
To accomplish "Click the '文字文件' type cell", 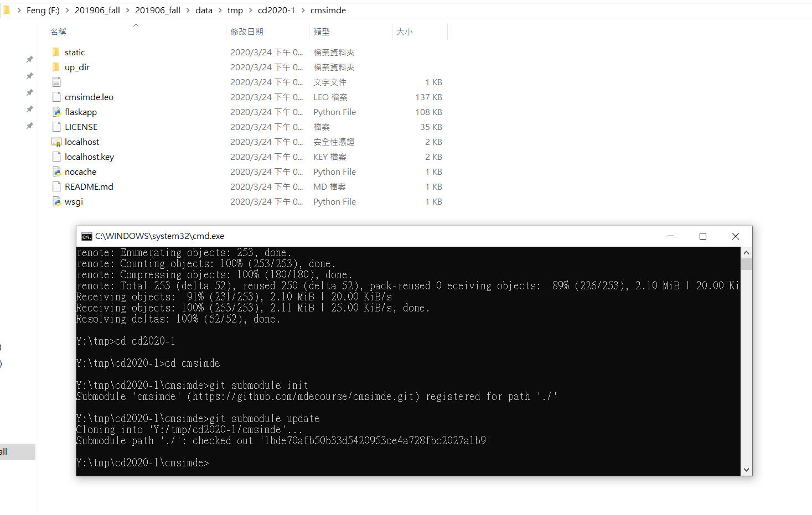I will 330,82.
